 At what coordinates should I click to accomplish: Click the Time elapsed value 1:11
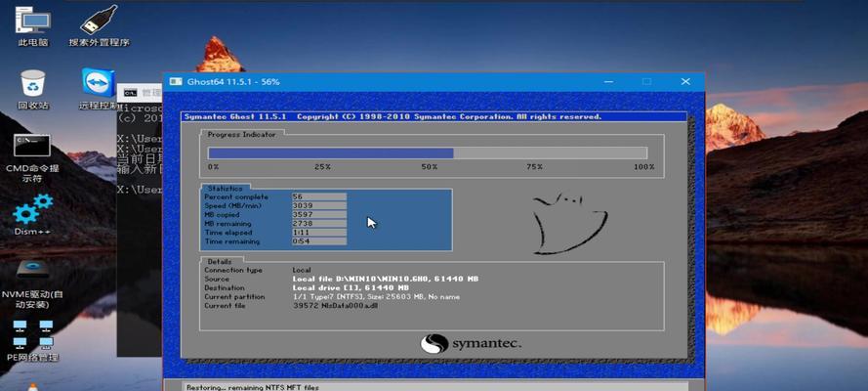click(x=319, y=233)
